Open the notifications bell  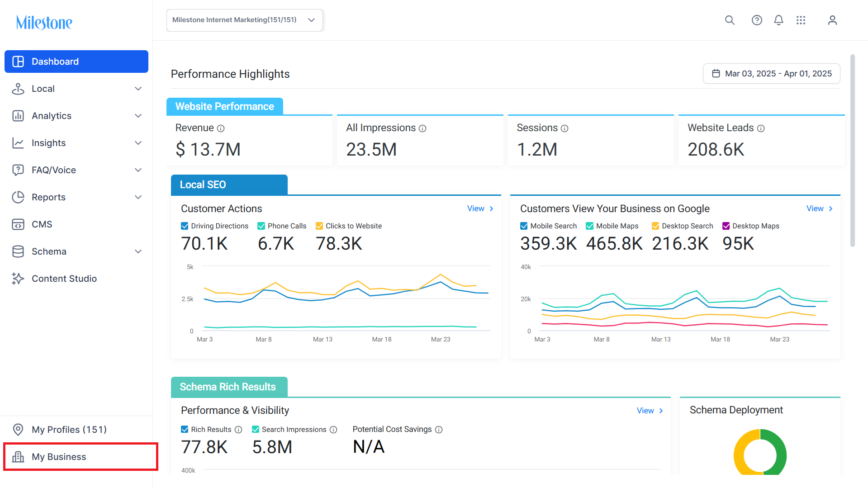pos(778,20)
